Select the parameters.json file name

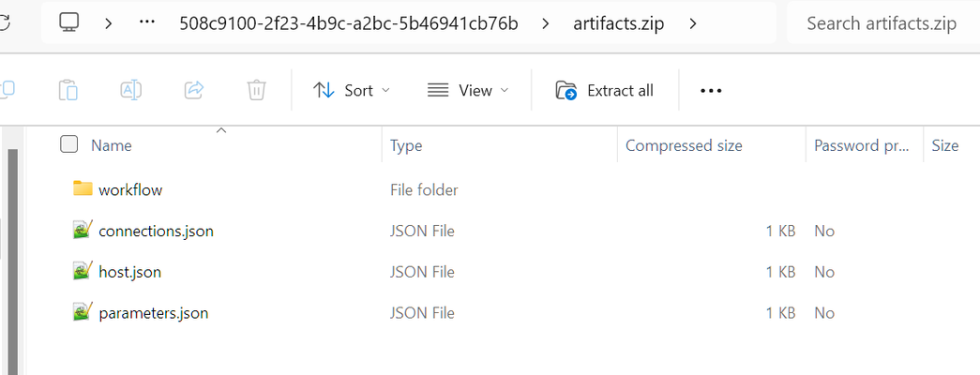coord(153,313)
